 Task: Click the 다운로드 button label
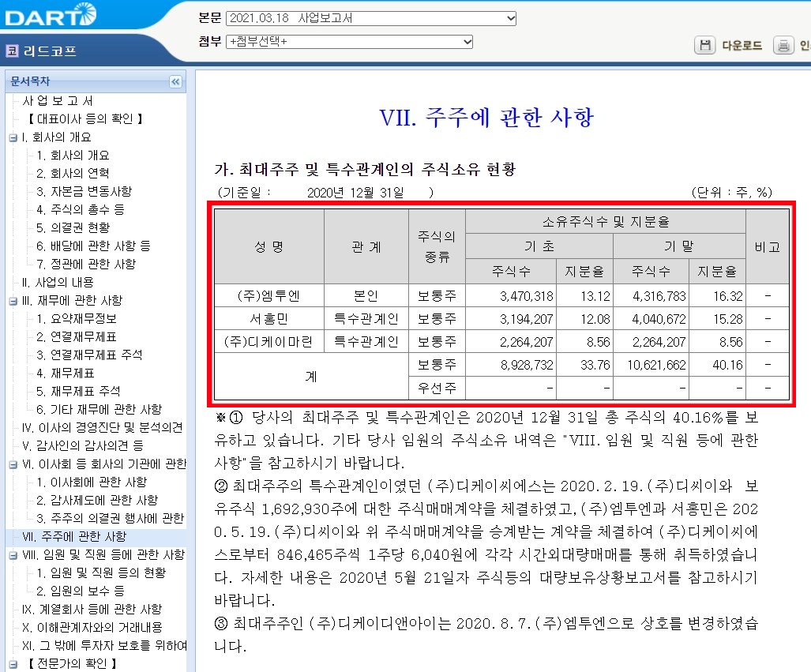click(742, 46)
